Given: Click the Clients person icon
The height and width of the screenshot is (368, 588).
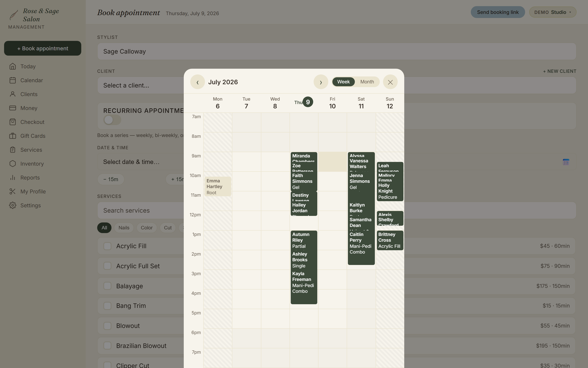Looking at the screenshot, I should (x=13, y=94).
